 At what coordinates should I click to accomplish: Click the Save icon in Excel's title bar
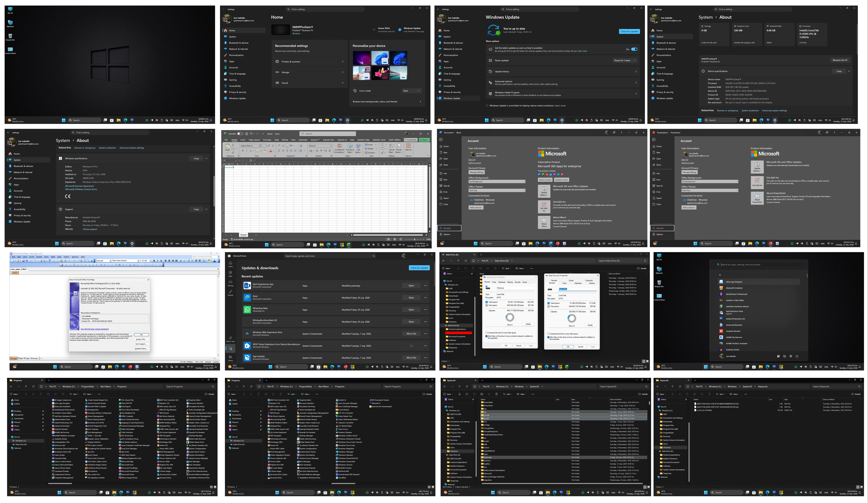(x=247, y=134)
